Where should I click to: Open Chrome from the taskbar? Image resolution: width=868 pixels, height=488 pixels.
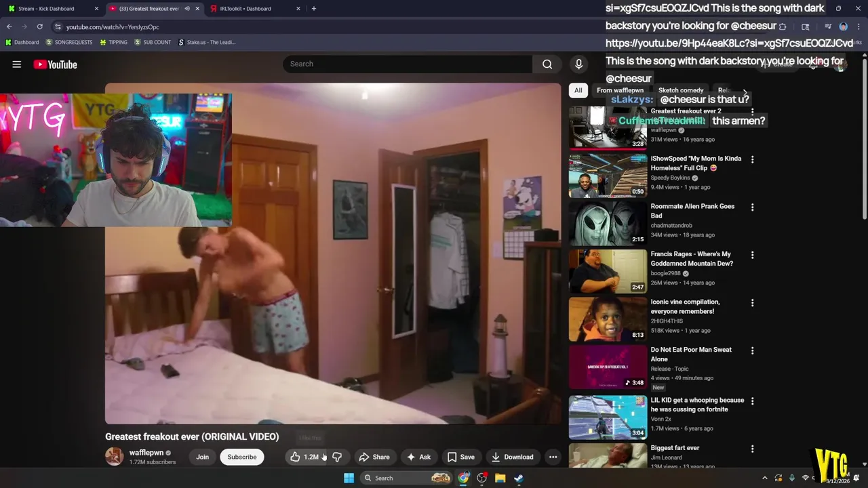point(463,478)
